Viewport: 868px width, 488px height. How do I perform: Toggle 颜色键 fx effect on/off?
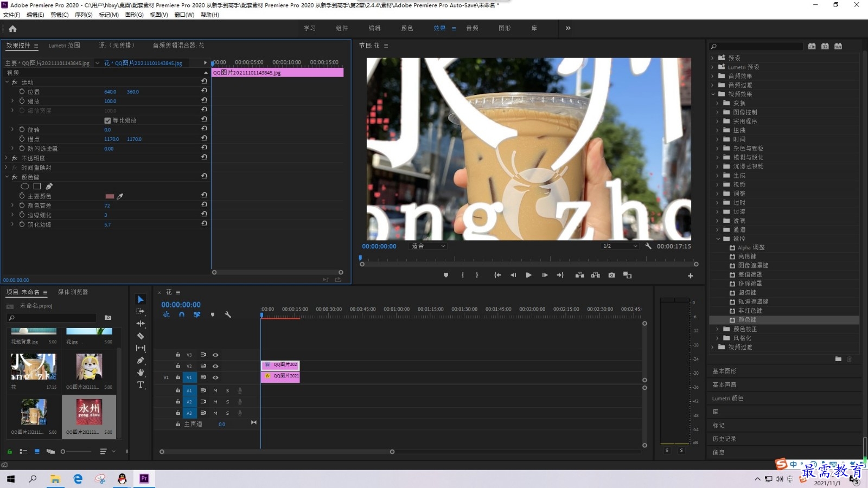pos(15,177)
